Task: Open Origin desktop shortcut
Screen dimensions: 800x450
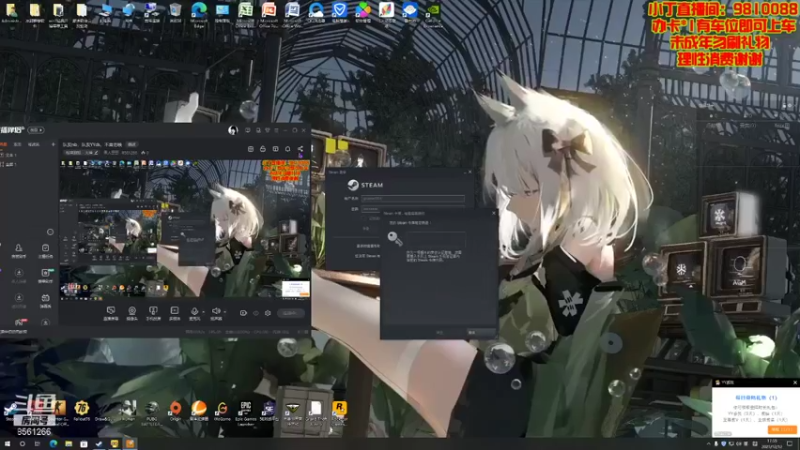Action: coord(176,411)
